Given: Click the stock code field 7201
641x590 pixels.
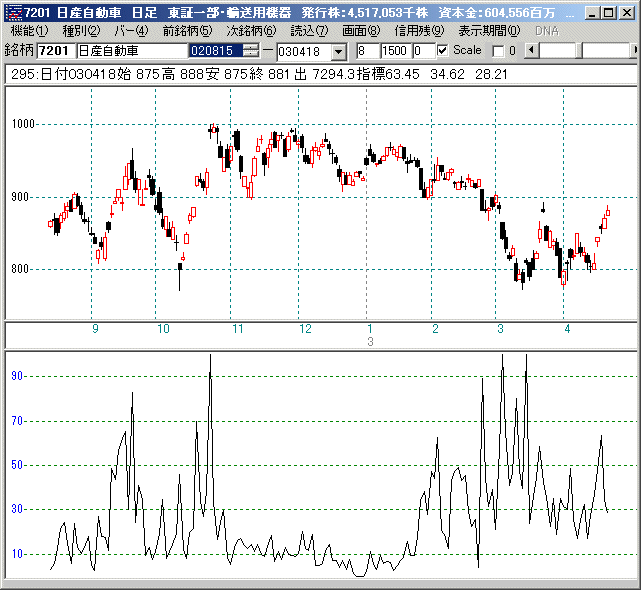Looking at the screenshot, I should (x=56, y=51).
